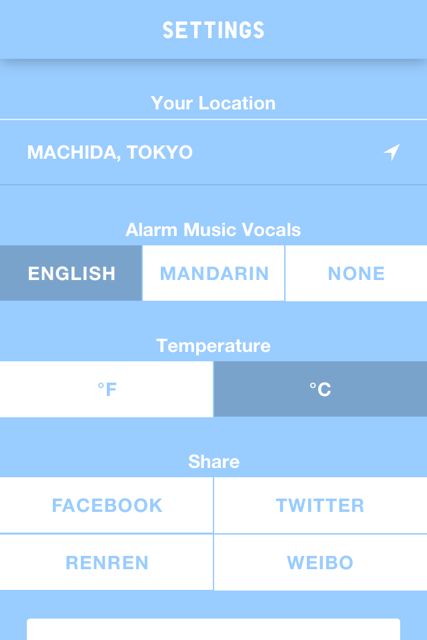Click the word TOKYO in location
Image resolution: width=427 pixels, height=640 pixels.
pyautogui.click(x=160, y=152)
